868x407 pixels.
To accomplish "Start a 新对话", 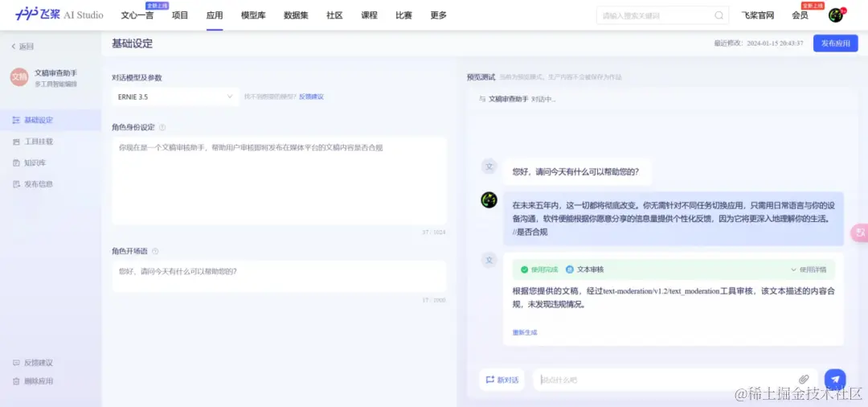I will (x=502, y=380).
